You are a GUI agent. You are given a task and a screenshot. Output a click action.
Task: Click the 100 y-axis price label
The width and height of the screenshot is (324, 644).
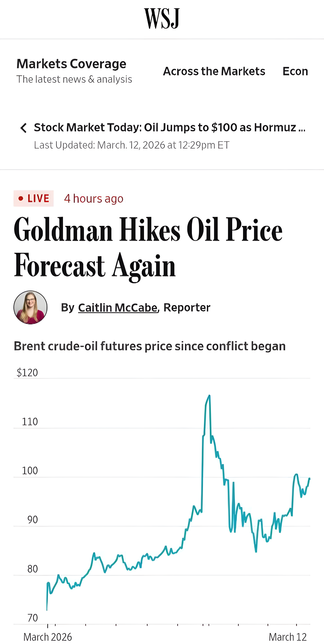point(30,471)
